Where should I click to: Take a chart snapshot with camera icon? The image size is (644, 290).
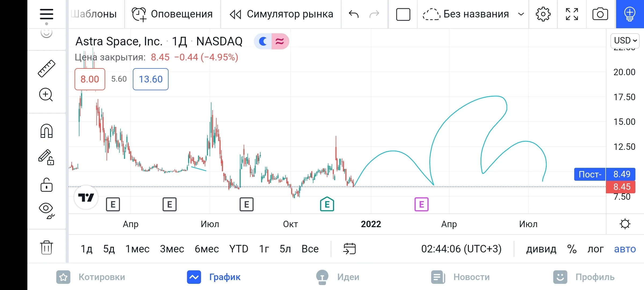(600, 14)
